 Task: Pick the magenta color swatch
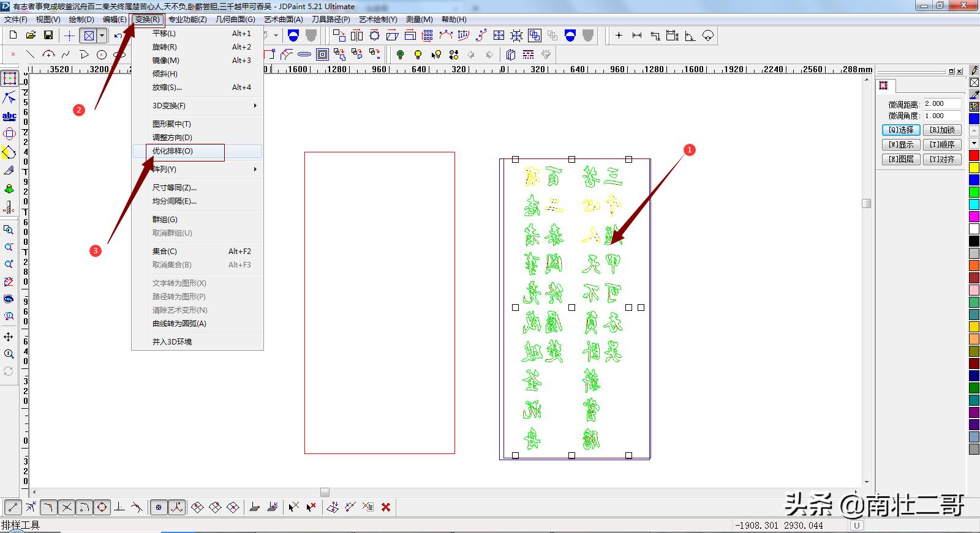click(974, 217)
